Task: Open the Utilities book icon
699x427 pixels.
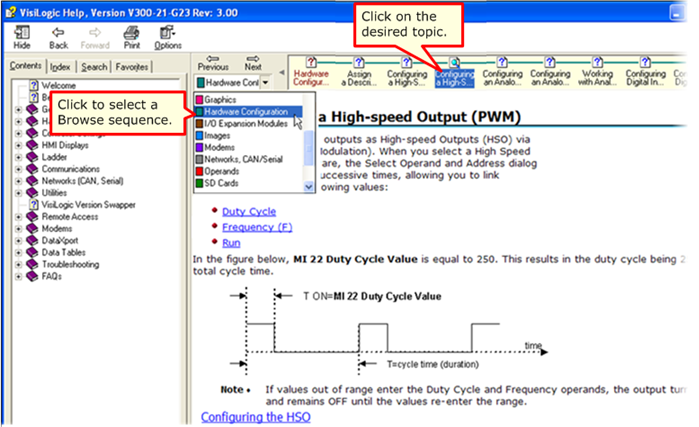Action: click(x=32, y=193)
